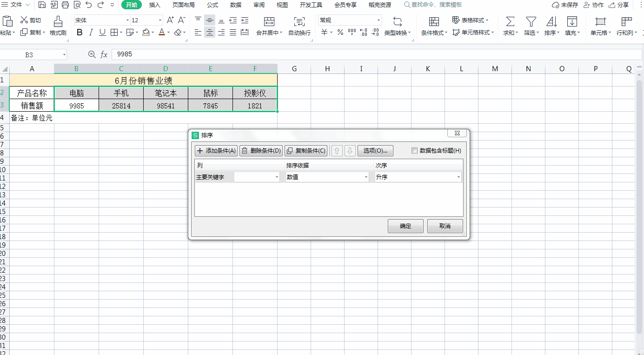Viewport: 644px width, 355px height.
Task: Open the 文件 file menu
Action: [x=16, y=5]
